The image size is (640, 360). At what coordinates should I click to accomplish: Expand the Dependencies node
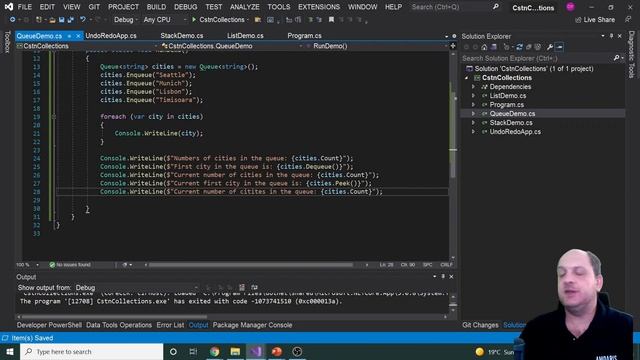(x=473, y=87)
